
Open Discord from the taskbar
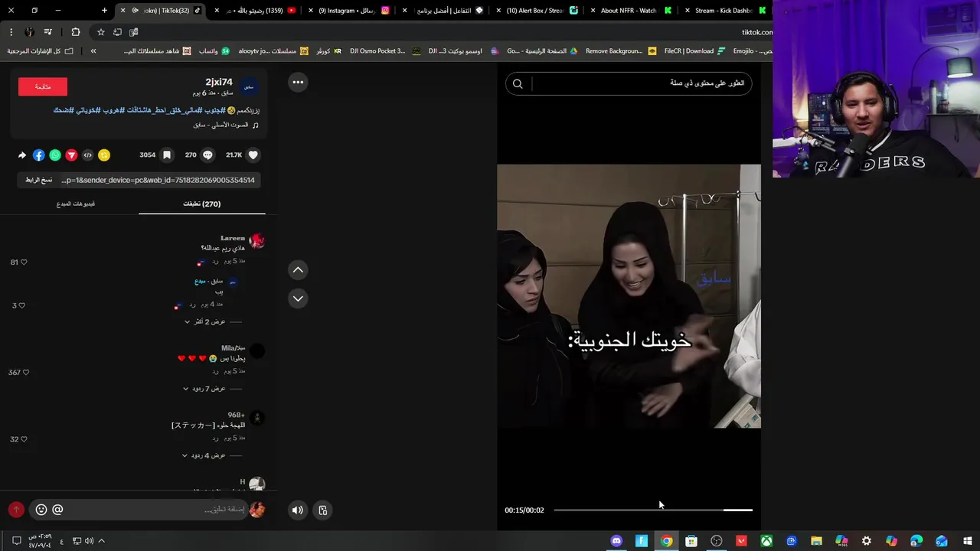(x=616, y=541)
